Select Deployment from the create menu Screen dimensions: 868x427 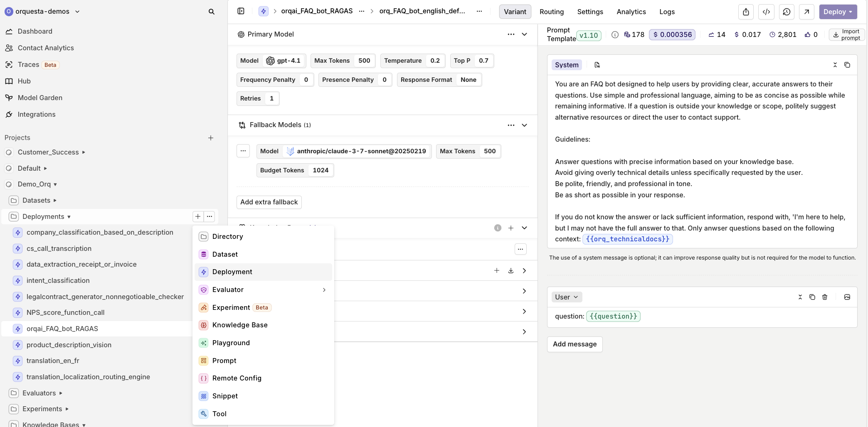[x=263, y=272]
